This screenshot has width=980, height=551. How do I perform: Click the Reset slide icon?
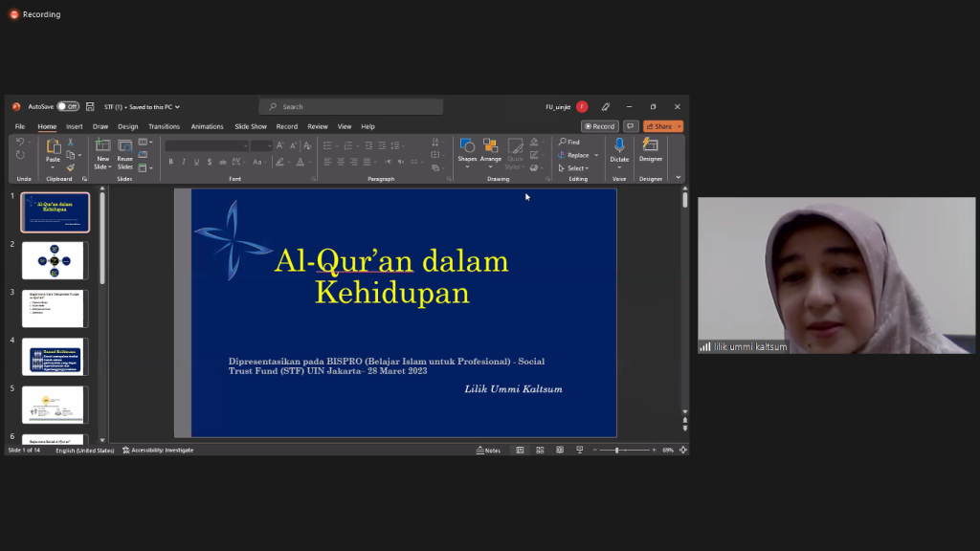(x=144, y=155)
